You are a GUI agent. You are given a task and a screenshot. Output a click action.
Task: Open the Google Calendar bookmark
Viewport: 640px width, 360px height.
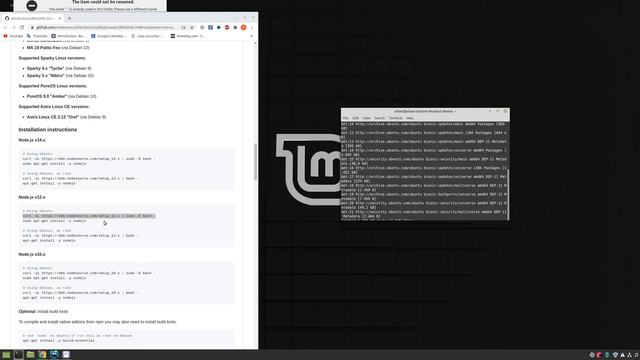108,36
